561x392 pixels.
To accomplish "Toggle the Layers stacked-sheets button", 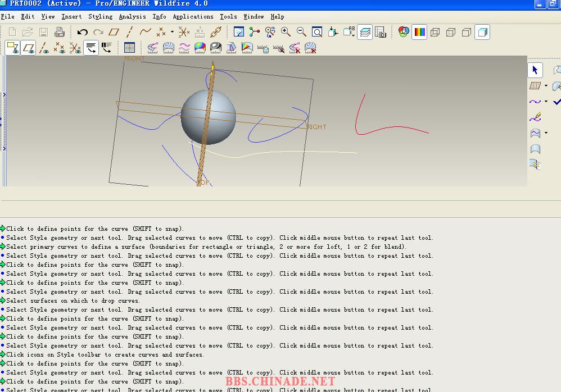I will point(365,32).
